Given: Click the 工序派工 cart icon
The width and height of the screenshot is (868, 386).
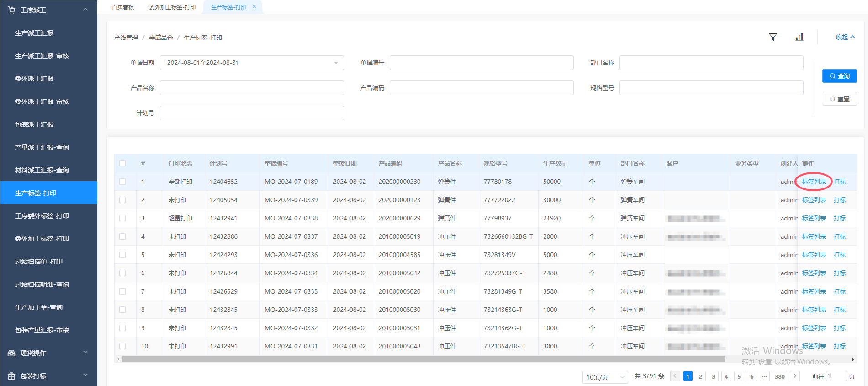Looking at the screenshot, I should [x=12, y=10].
